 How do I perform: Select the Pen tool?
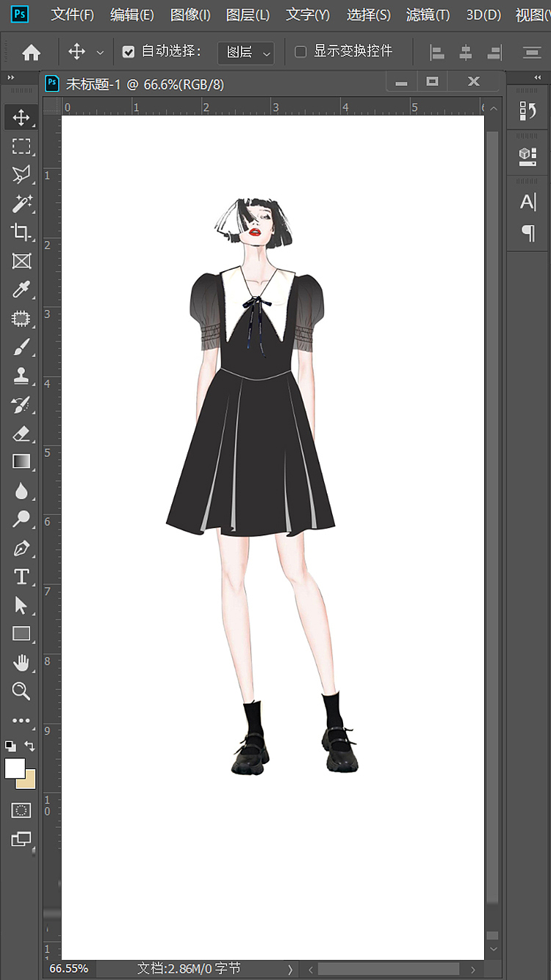21,548
